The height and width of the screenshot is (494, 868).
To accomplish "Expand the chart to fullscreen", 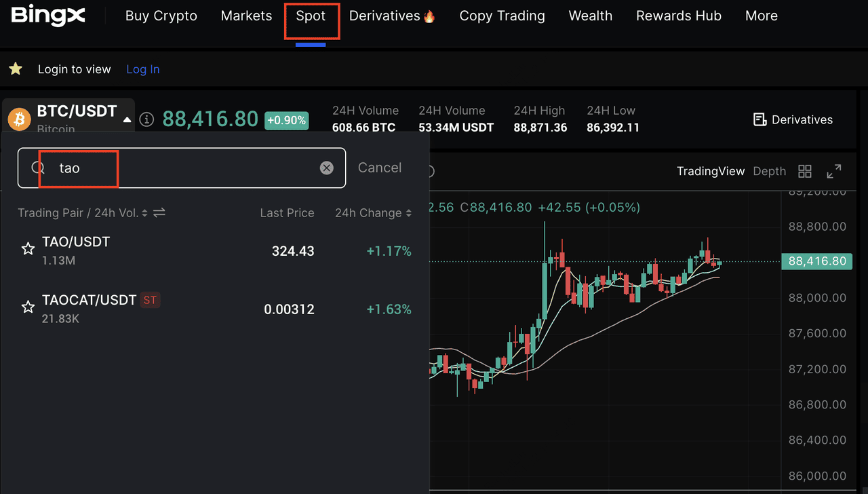I will pyautogui.click(x=834, y=172).
